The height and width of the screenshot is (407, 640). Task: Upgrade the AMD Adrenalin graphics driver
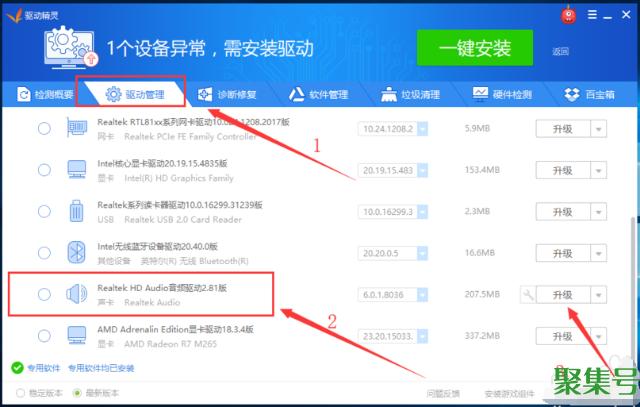pyautogui.click(x=563, y=336)
